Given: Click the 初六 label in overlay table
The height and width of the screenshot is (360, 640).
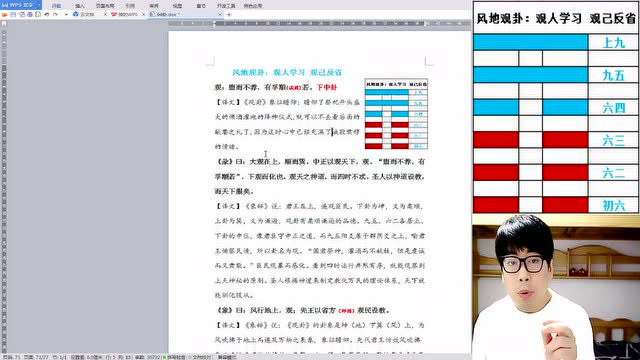Looking at the screenshot, I should [613, 205].
